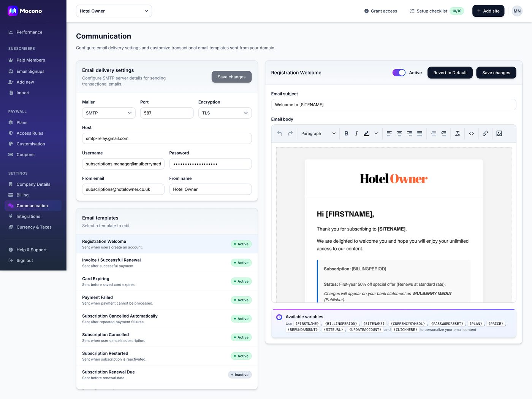Open the Setup checklist
The height and width of the screenshot is (399, 532).
click(437, 11)
